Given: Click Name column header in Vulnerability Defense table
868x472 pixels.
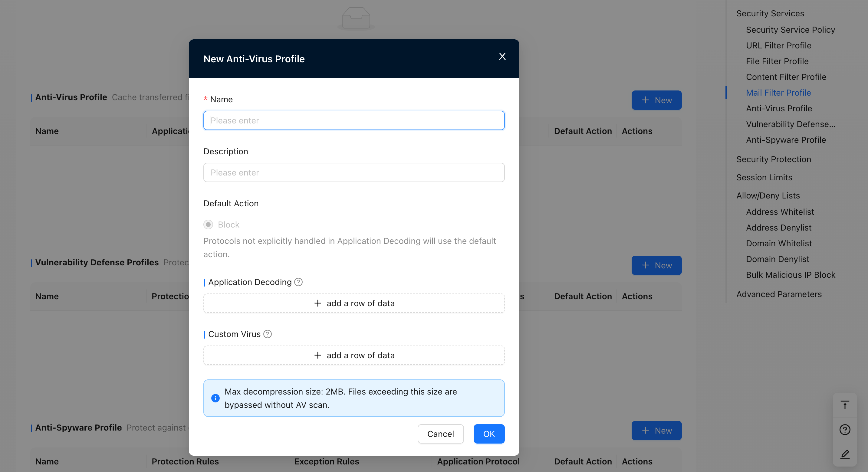Looking at the screenshot, I should point(47,297).
